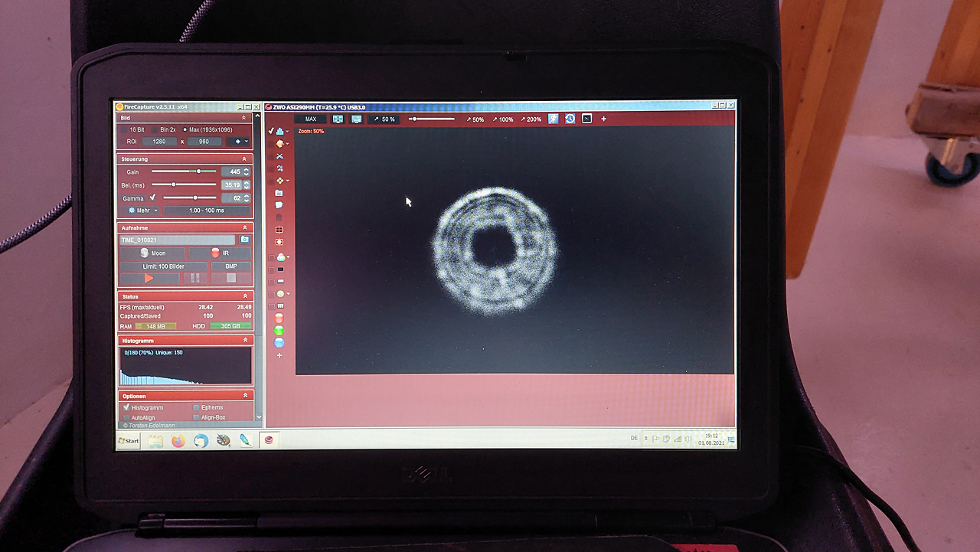
Task: Click the running figure icon in toolbar
Action: (554, 119)
